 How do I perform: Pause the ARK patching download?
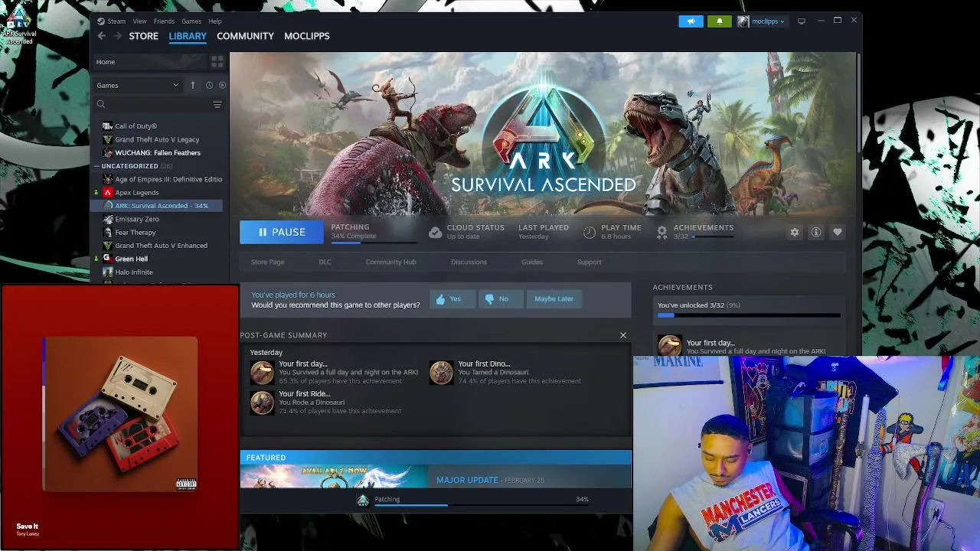click(x=282, y=232)
